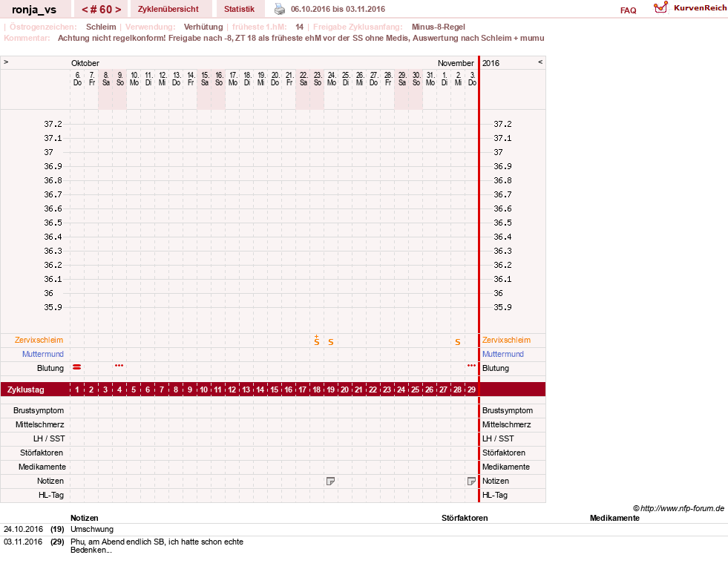Click the S mucus symbol on day 19
728x572 pixels.
coord(331,342)
